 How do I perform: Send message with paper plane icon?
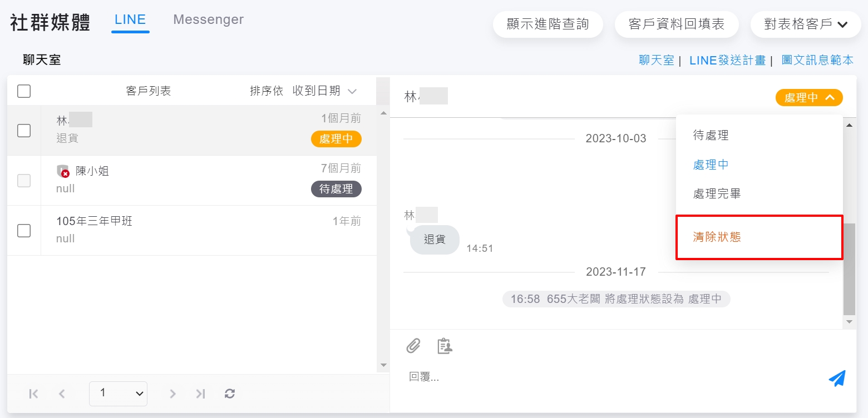click(837, 378)
